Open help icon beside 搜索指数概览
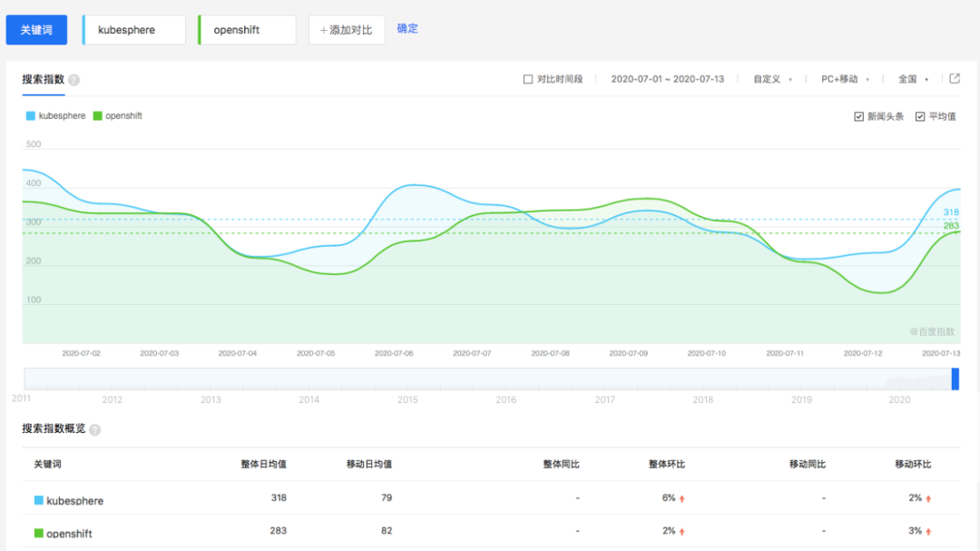This screenshot has width=980, height=551. point(95,429)
